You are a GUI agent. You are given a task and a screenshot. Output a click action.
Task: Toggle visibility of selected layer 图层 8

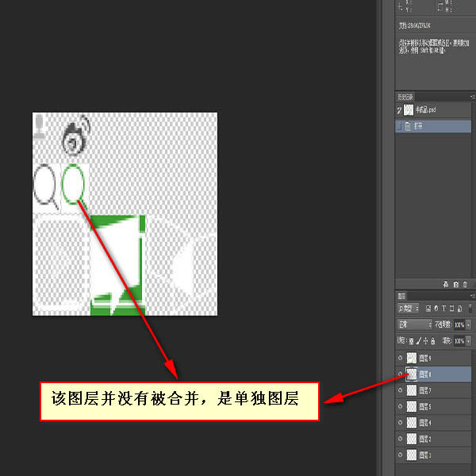click(400, 374)
